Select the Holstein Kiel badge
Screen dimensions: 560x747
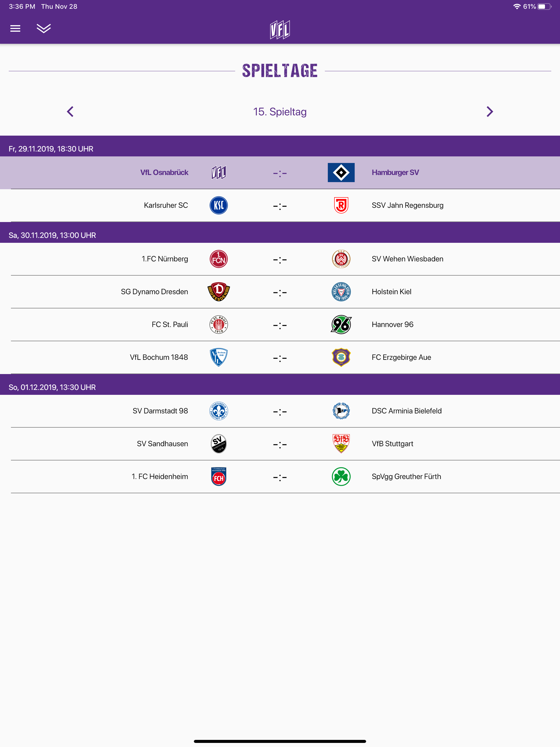click(x=341, y=292)
